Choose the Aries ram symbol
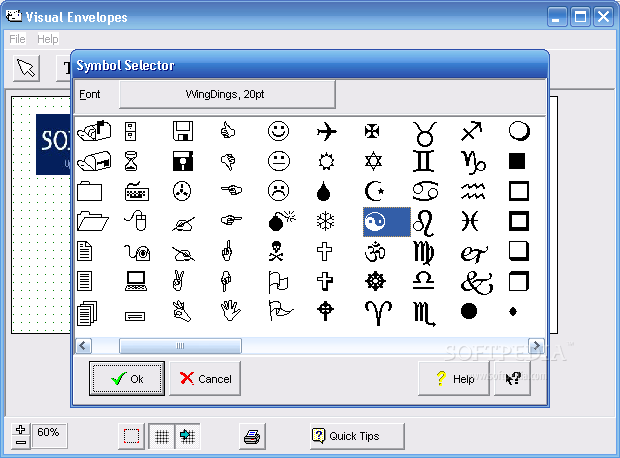The image size is (620, 458). click(378, 313)
